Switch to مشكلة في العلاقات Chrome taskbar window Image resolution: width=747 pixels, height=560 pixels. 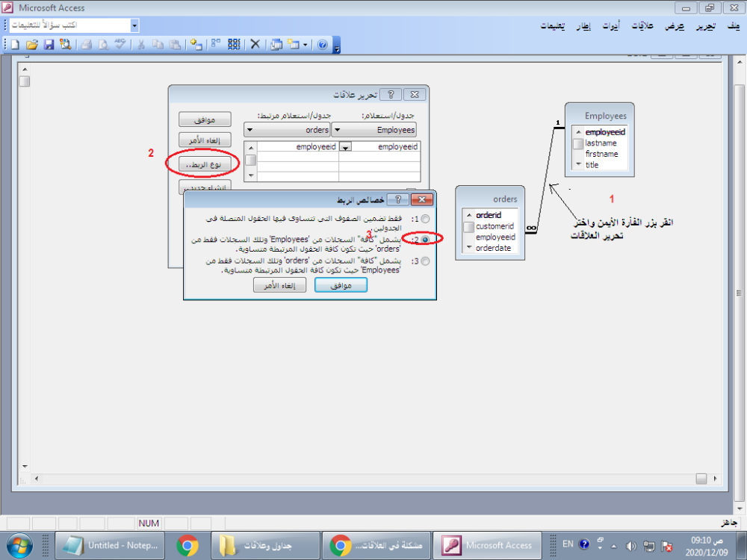376,545
